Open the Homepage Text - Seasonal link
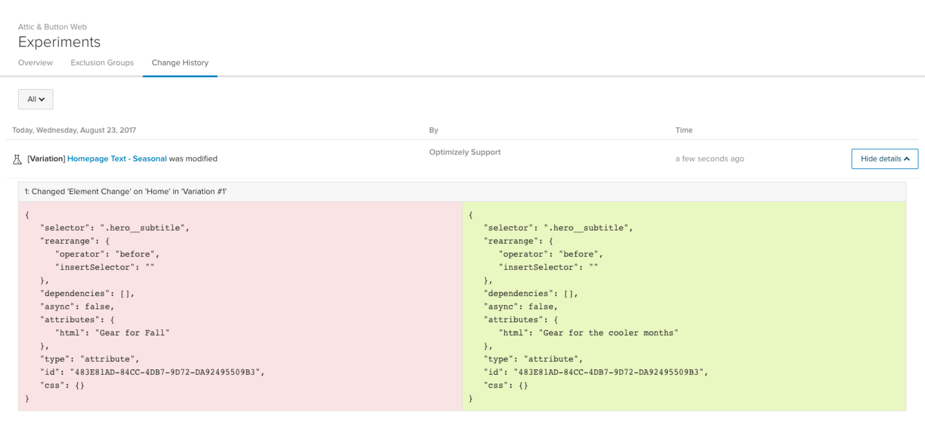The image size is (925, 426). click(117, 159)
